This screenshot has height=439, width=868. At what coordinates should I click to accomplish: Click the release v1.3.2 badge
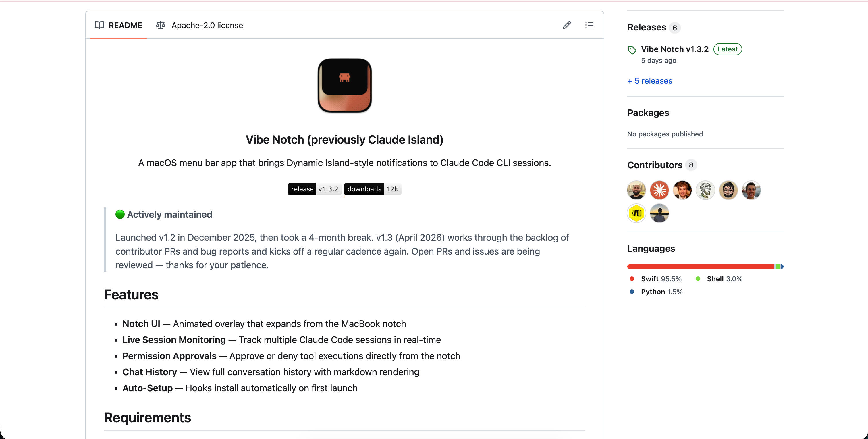point(315,189)
